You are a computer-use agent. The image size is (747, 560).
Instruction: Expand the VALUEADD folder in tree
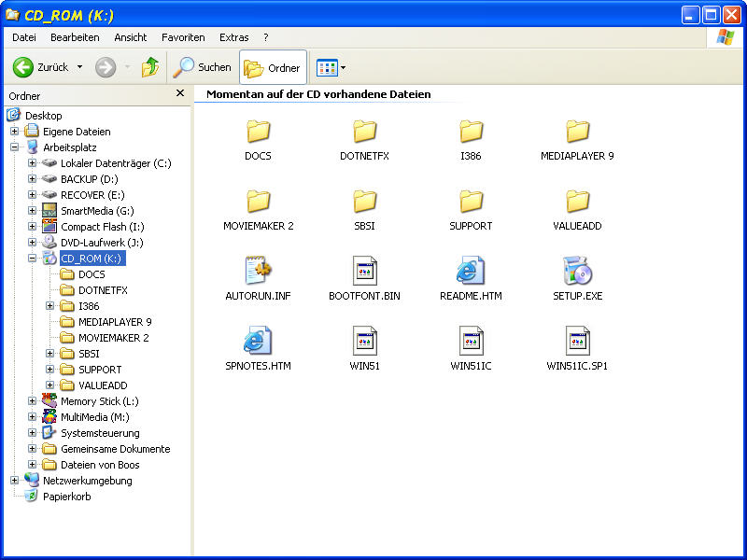[x=49, y=385]
